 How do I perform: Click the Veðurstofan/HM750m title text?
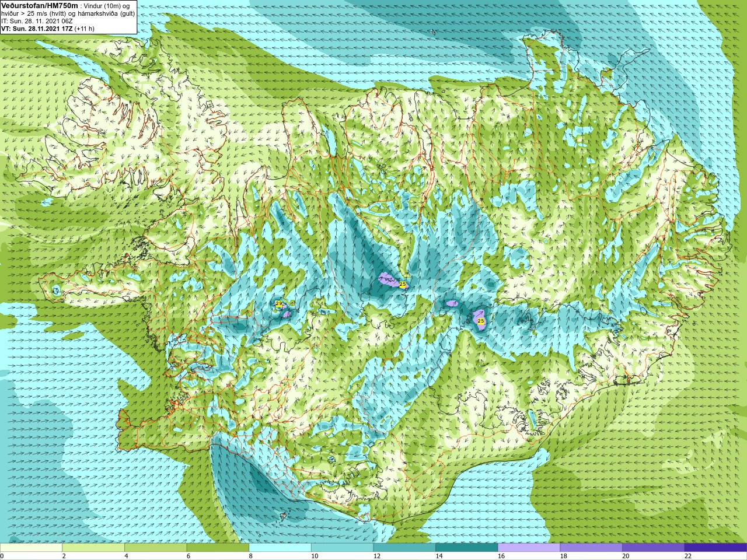(x=40, y=5)
